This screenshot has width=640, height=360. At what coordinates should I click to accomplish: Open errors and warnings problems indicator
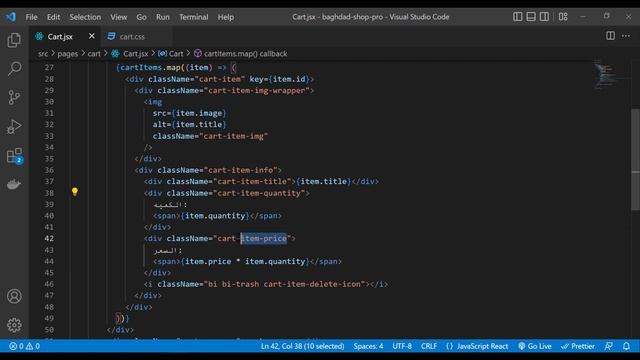(x=24, y=346)
